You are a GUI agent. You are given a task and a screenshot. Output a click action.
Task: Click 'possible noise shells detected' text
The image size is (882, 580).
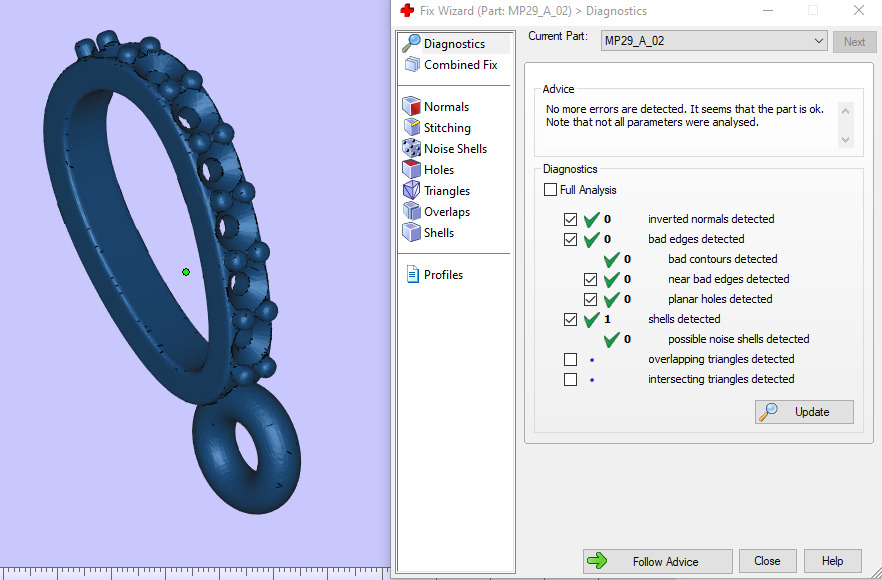(739, 339)
